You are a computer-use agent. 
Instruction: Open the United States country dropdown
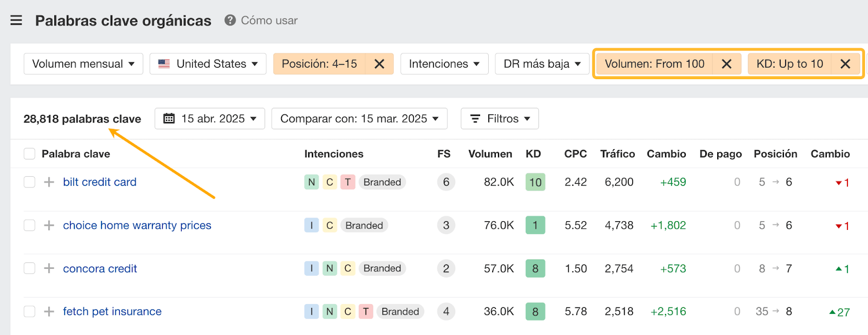[208, 64]
